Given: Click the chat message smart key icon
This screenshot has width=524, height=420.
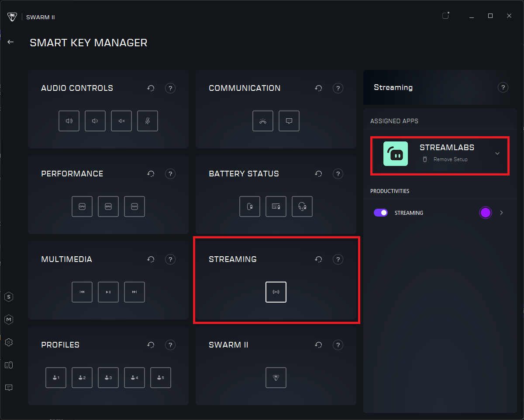Looking at the screenshot, I should point(289,121).
